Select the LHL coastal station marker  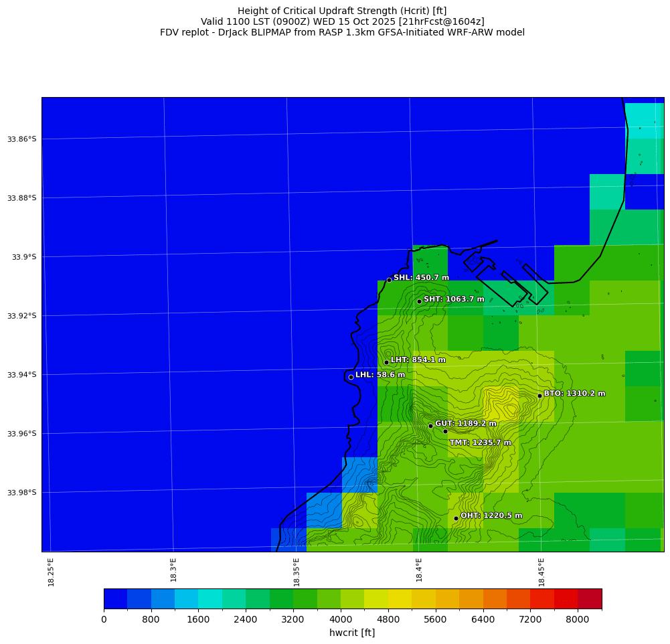point(351,377)
